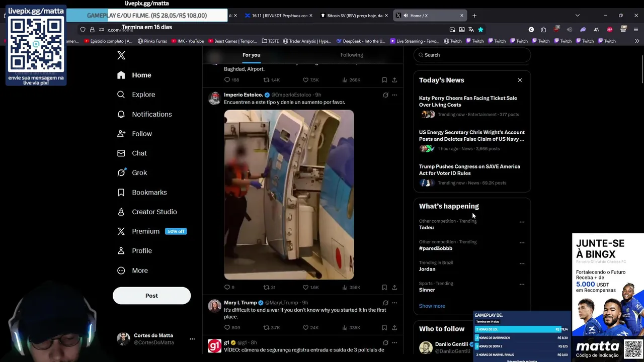
Task: Expand the More sidebar menu
Action: 133,270
